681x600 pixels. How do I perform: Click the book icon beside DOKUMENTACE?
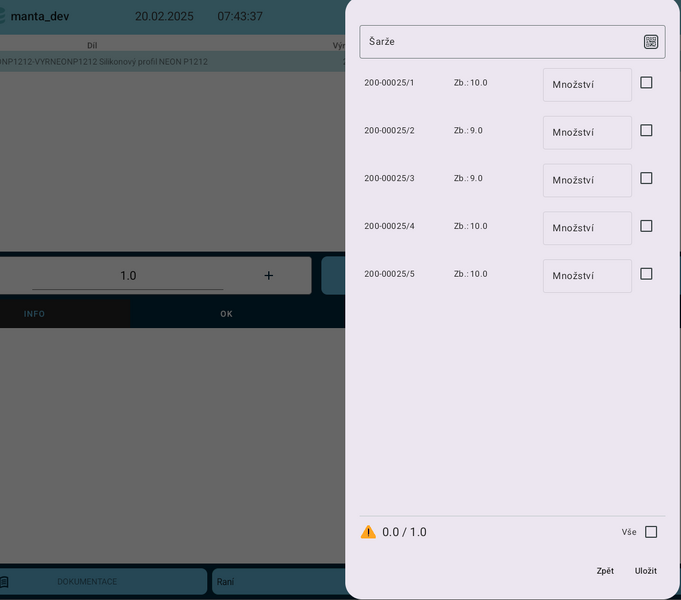coord(4,581)
